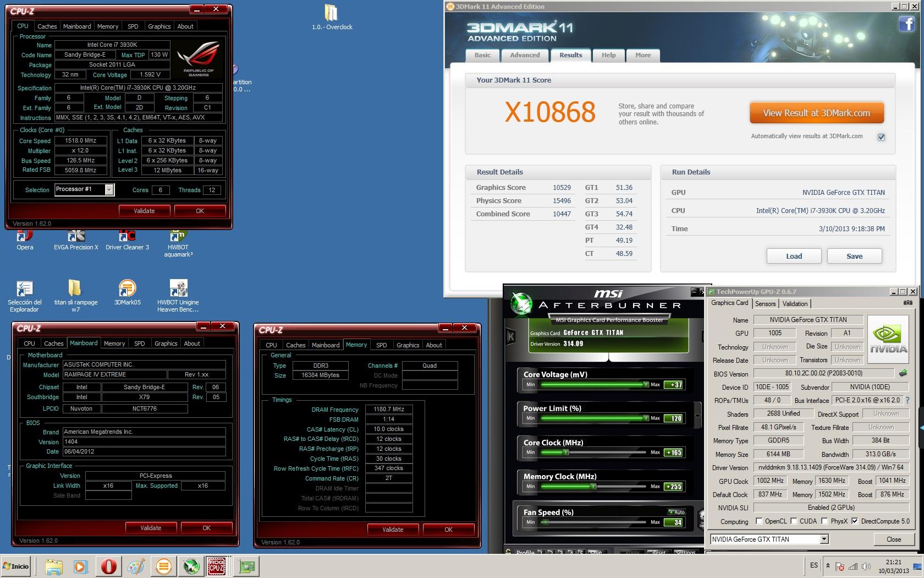
Task: Click the GPU-Z graphics card taskbar icon
Action: coord(248,566)
